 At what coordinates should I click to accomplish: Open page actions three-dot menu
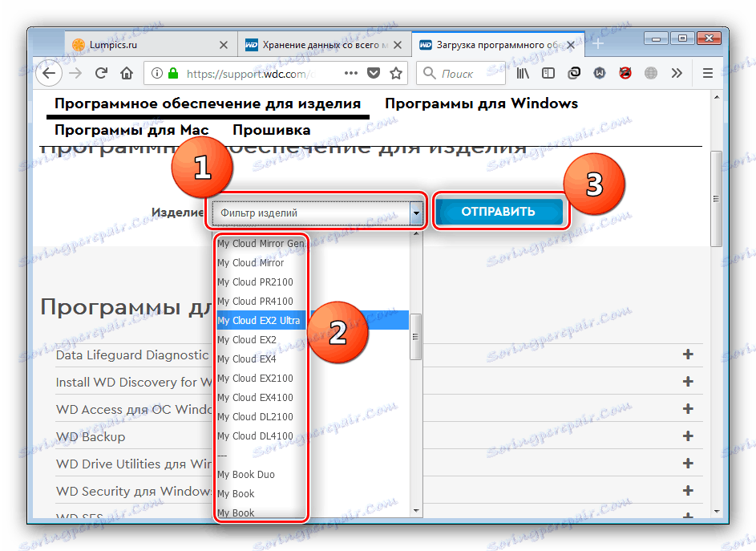point(351,73)
